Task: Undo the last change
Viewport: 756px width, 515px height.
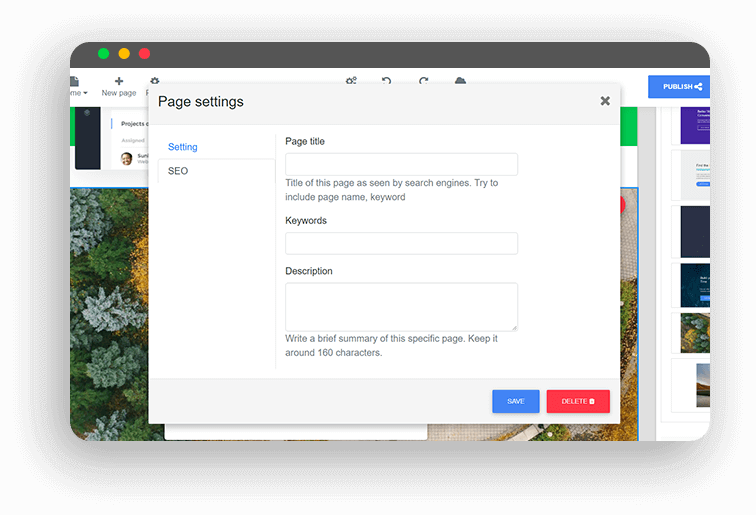Action: 386,81
